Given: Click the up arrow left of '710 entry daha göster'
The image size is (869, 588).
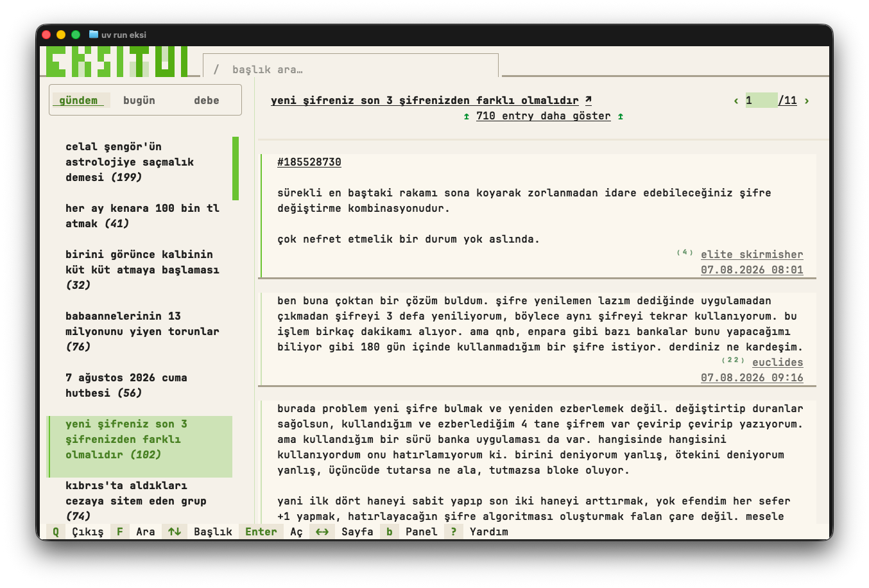Looking at the screenshot, I should click(467, 116).
